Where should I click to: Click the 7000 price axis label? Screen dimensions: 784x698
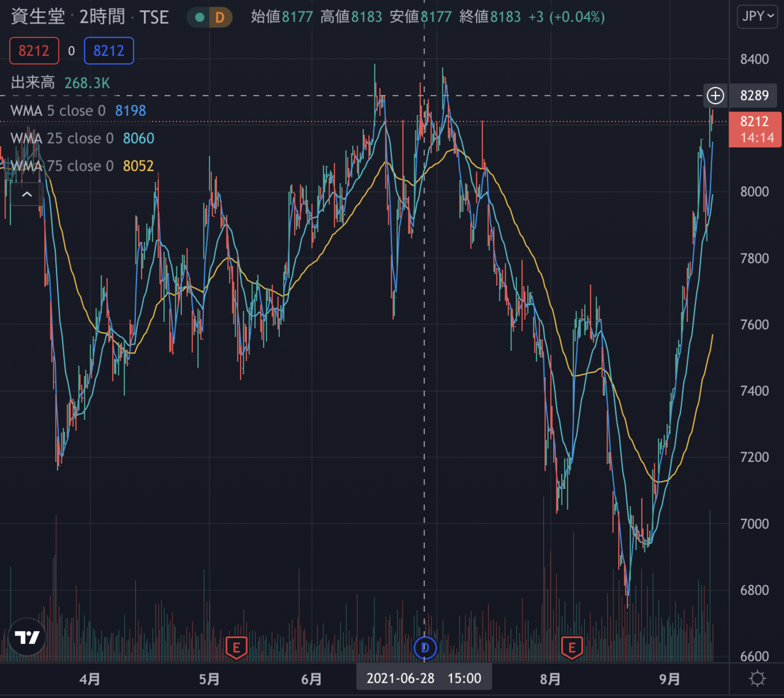point(754,524)
